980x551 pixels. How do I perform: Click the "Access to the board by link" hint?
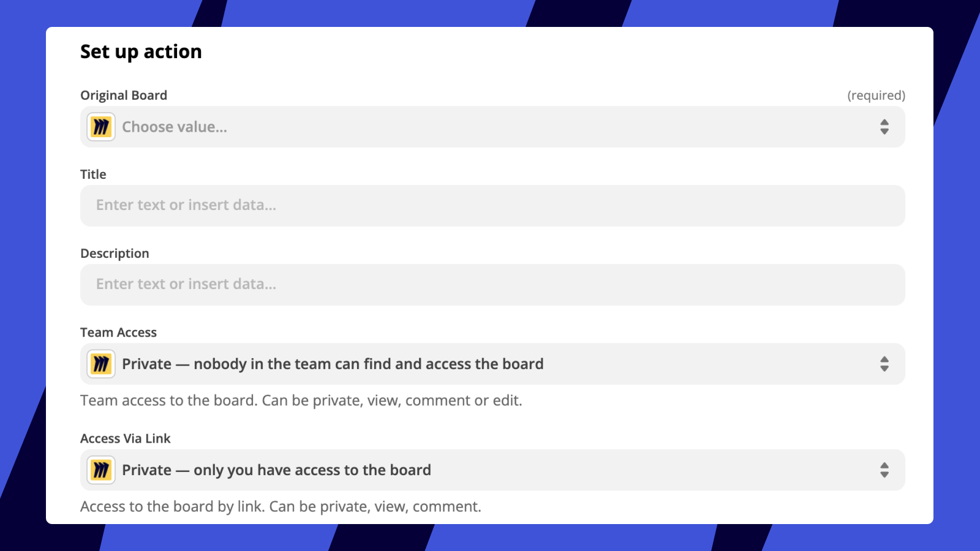pos(281,506)
